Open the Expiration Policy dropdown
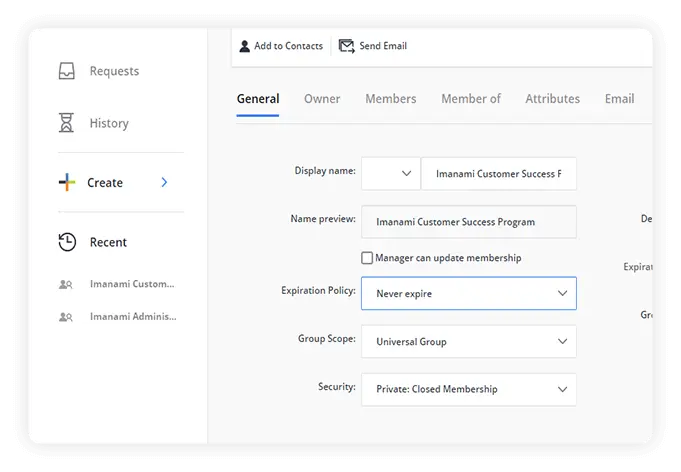Image resolution: width=681 pixels, height=472 pixels. click(468, 294)
